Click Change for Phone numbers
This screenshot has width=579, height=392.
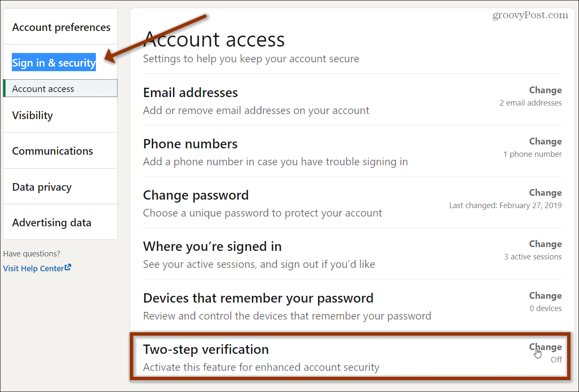[545, 142]
